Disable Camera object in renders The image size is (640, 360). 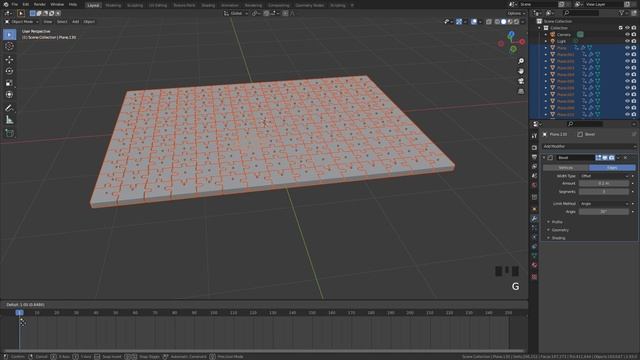click(634, 35)
